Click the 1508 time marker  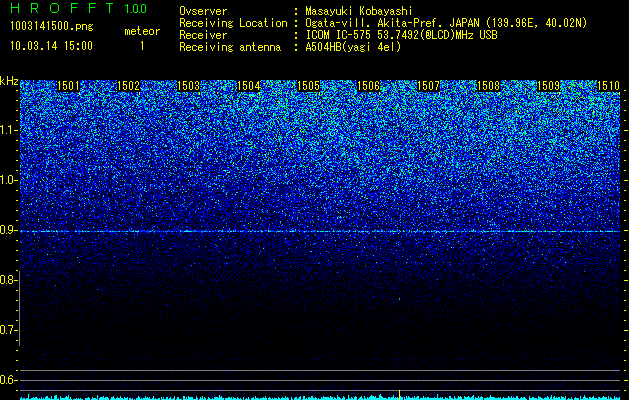(489, 86)
